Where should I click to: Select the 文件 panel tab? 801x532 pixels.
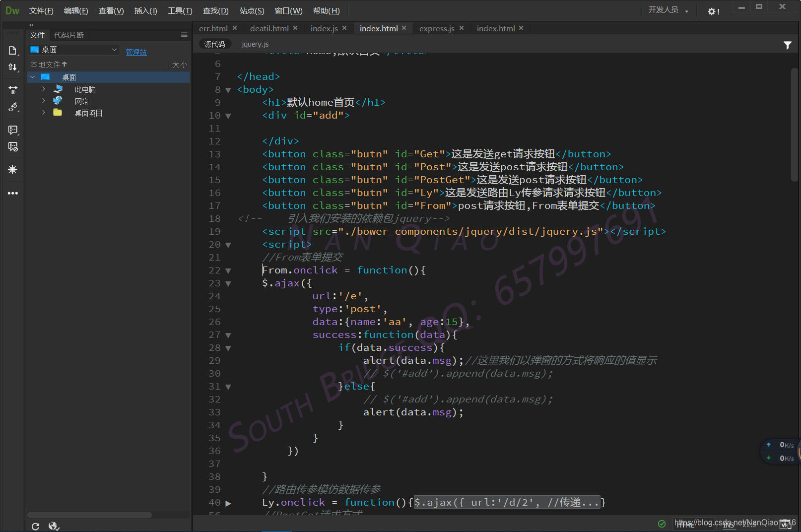pos(37,35)
